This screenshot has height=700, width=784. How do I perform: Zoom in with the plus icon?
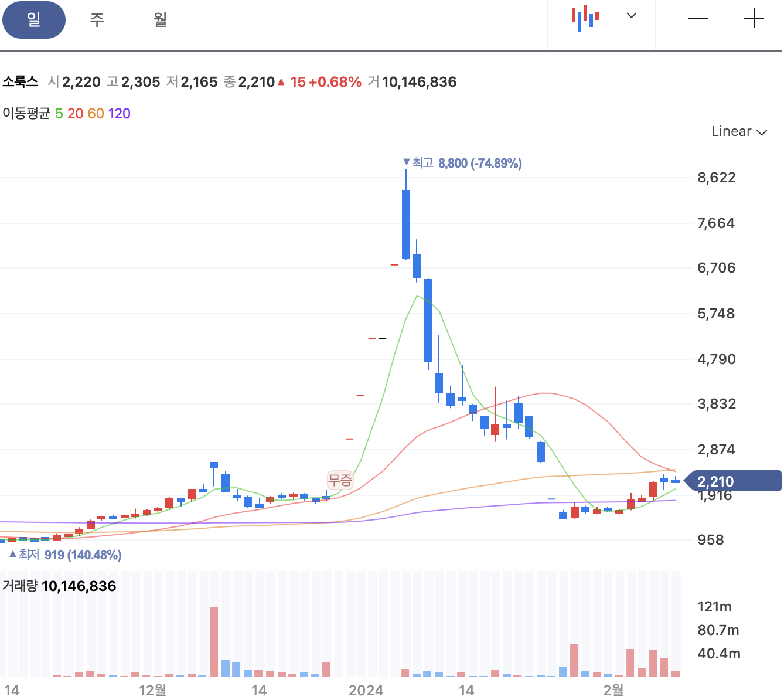754,19
